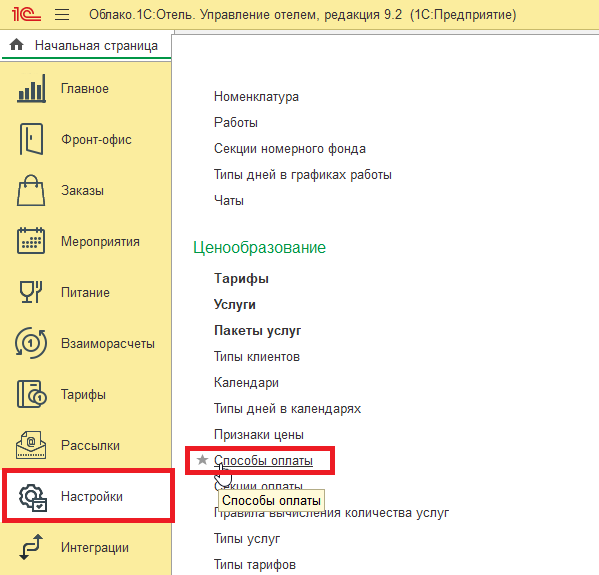Image resolution: width=599 pixels, height=575 pixels.
Task: Open the Признаки цены link
Action: [259, 434]
